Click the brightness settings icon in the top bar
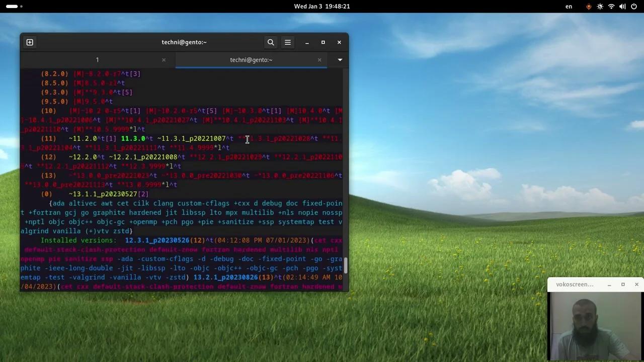The image size is (644, 362). tap(600, 6)
